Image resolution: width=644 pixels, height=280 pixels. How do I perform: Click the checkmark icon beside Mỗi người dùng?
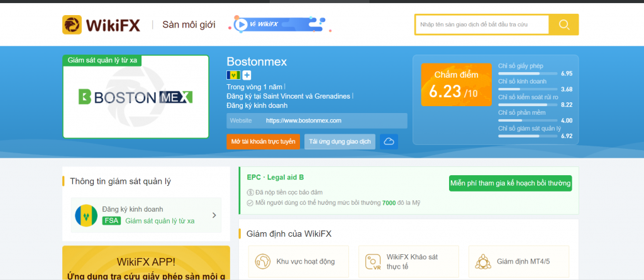250,203
